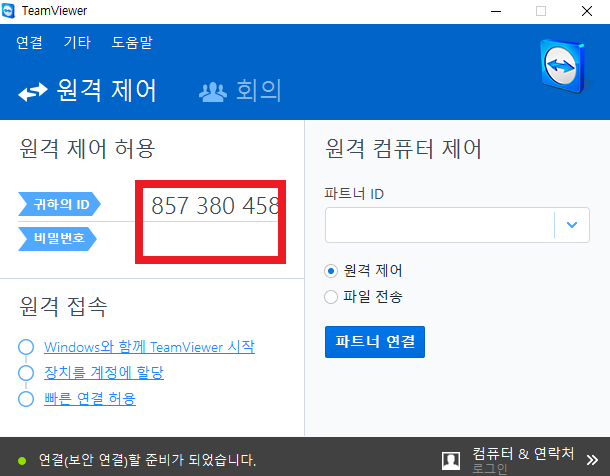Click the 원격 제어 허용 heading
Image resolution: width=610 pixels, height=476 pixels.
coord(87,149)
